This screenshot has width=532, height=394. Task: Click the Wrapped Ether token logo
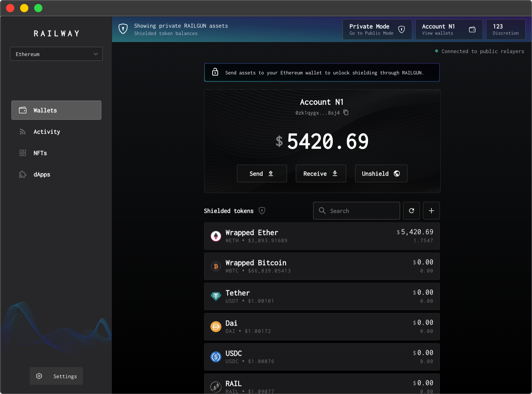216,236
